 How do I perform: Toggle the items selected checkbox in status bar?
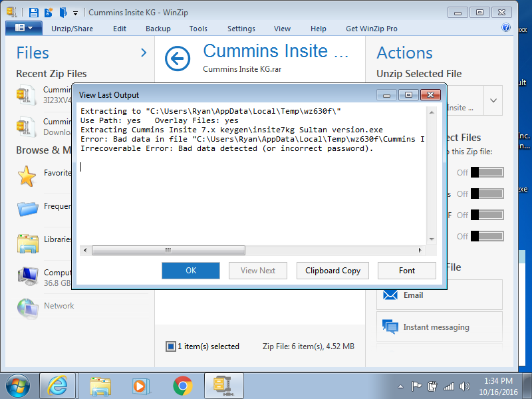click(171, 346)
